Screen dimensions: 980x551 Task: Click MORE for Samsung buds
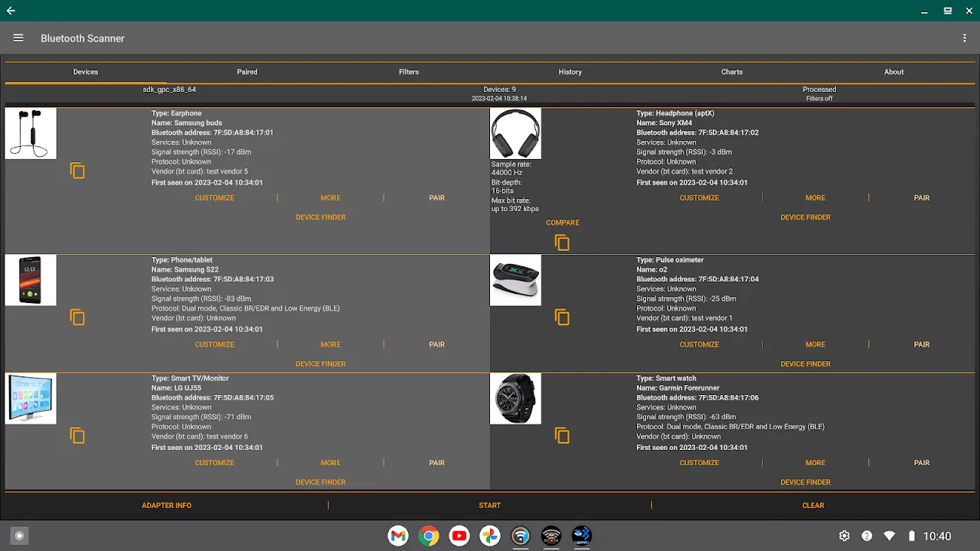pos(331,197)
